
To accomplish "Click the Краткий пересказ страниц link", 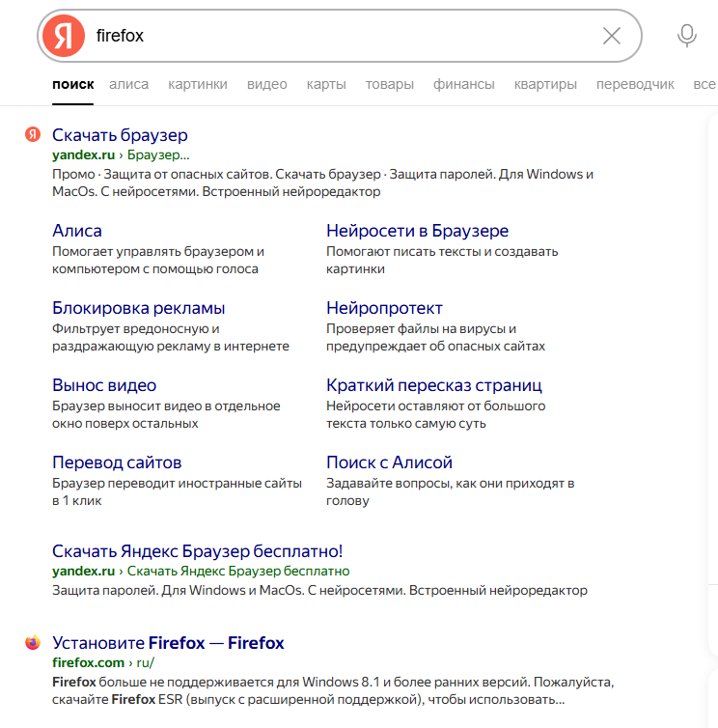I will click(x=434, y=385).
